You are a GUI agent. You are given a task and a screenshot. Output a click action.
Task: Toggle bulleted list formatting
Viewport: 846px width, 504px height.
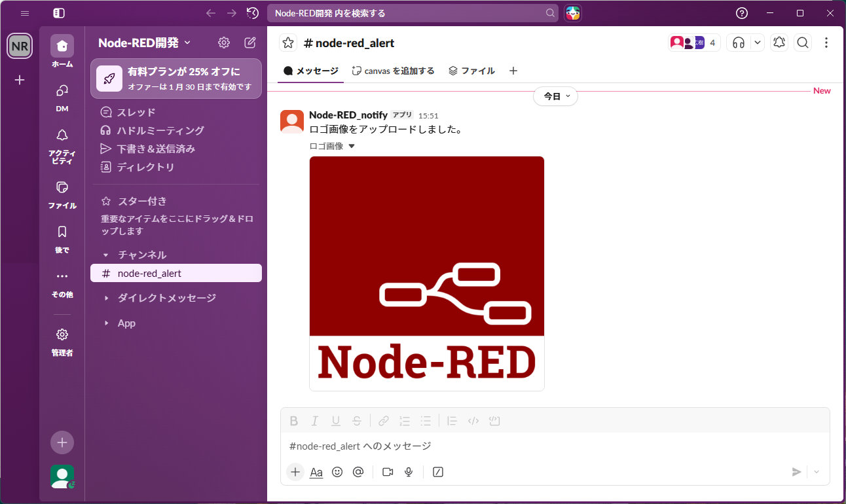click(426, 421)
